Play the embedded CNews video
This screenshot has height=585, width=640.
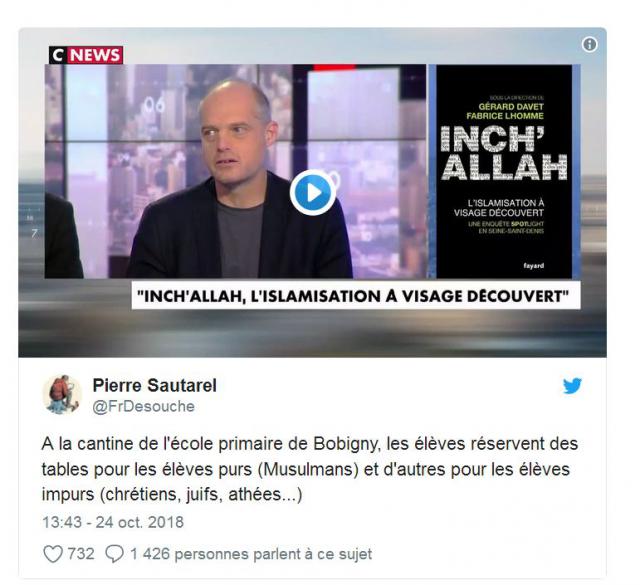(313, 192)
